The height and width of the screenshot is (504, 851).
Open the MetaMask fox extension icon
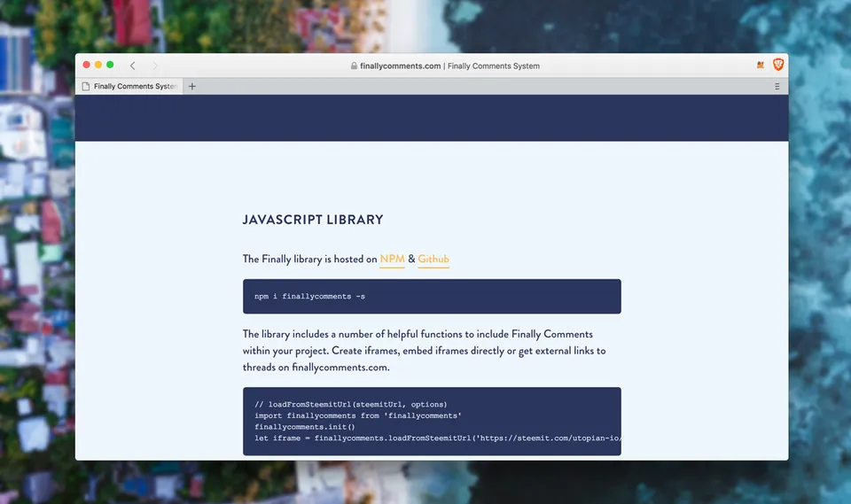[x=761, y=65]
